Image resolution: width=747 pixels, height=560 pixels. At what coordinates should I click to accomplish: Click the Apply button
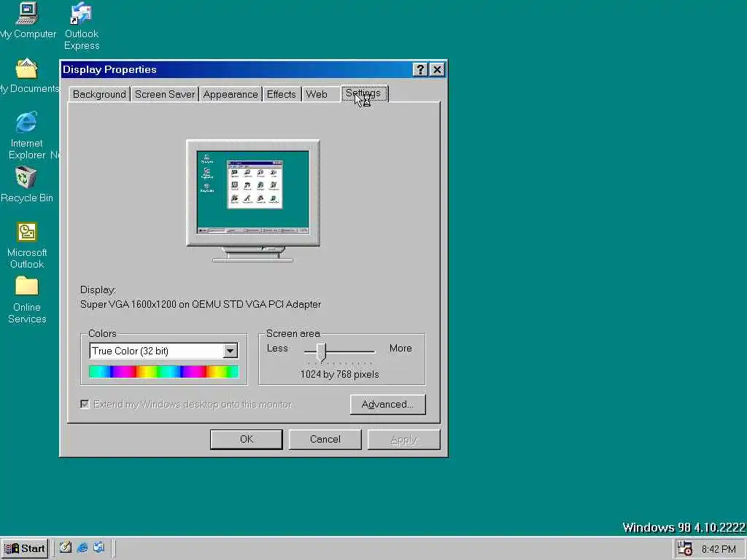pyautogui.click(x=404, y=439)
